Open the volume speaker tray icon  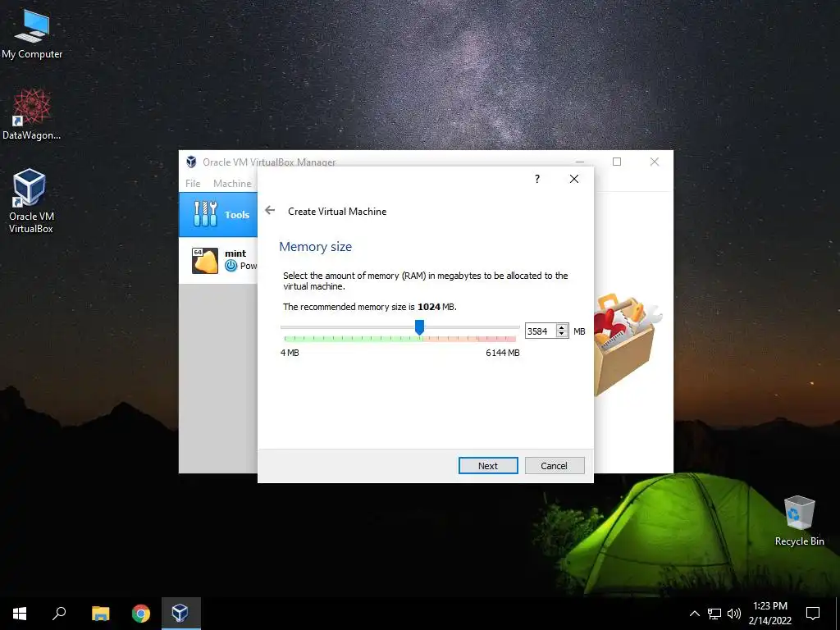coord(734,614)
